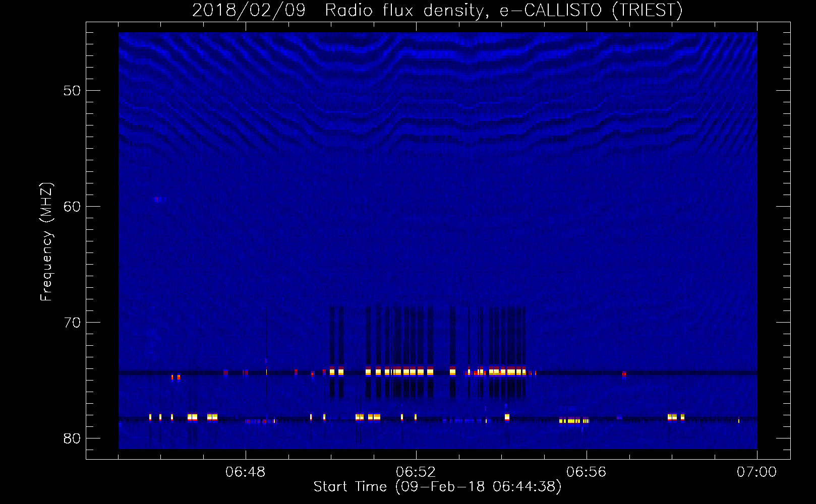The image size is (816, 504).
Task: Click the 07:00 time tick label
Action: tap(757, 472)
